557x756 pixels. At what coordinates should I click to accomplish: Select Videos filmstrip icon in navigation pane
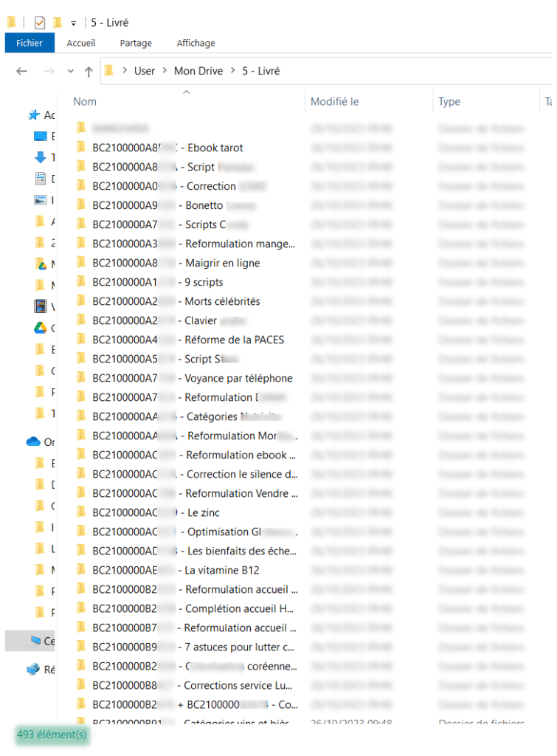[41, 306]
